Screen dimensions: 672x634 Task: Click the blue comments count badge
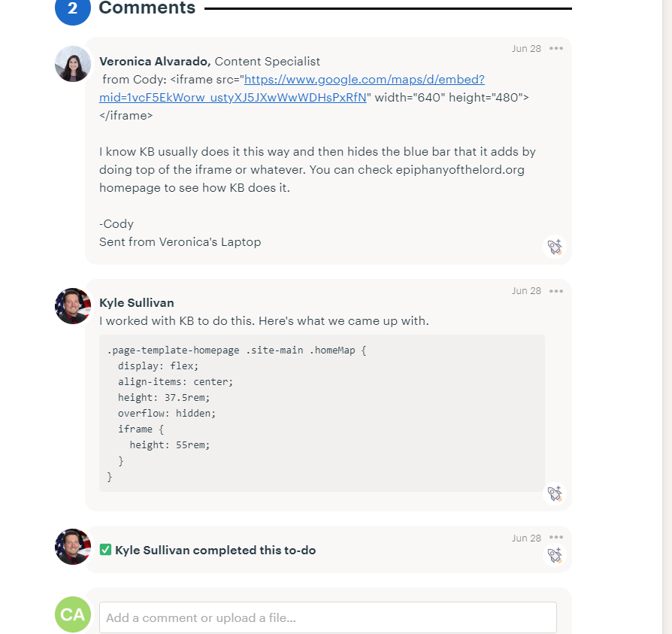(73, 8)
